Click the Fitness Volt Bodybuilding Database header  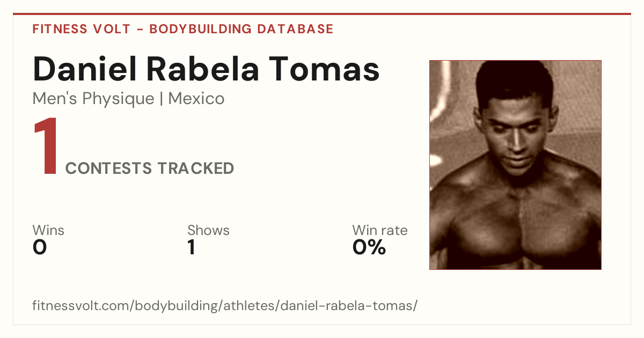click(183, 29)
